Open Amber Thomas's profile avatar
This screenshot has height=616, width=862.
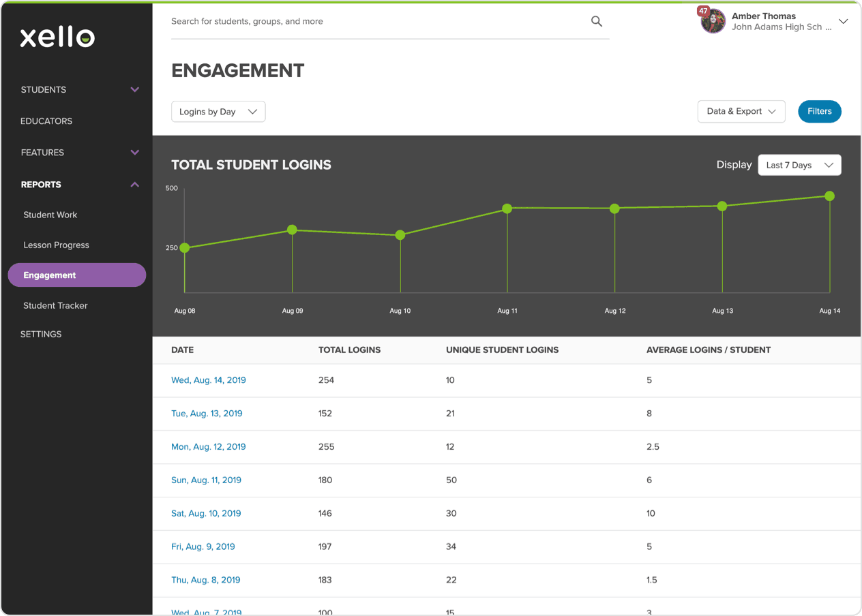(712, 21)
